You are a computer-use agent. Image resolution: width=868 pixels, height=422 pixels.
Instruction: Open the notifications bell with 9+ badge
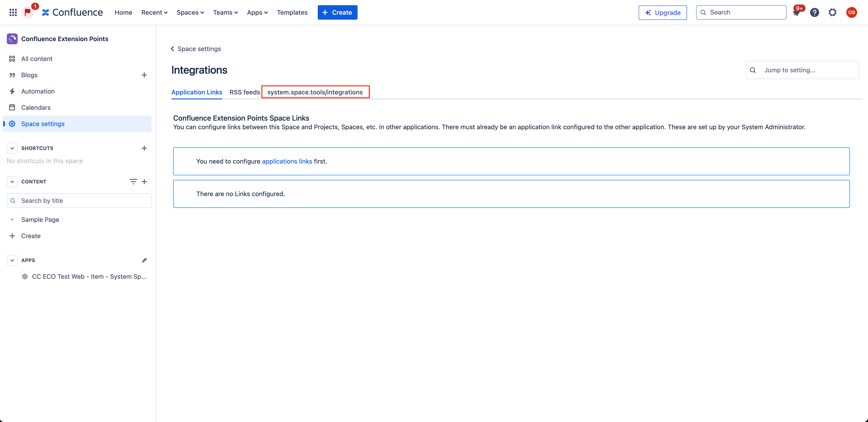tap(797, 12)
